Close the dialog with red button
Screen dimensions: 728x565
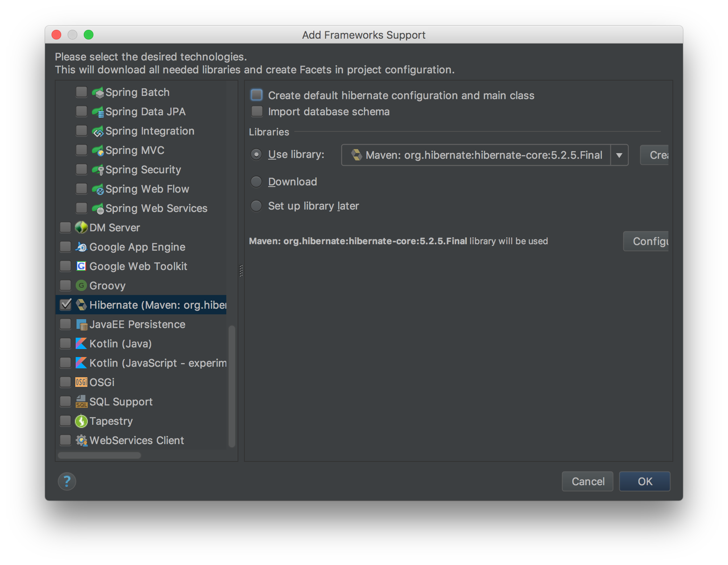point(56,35)
